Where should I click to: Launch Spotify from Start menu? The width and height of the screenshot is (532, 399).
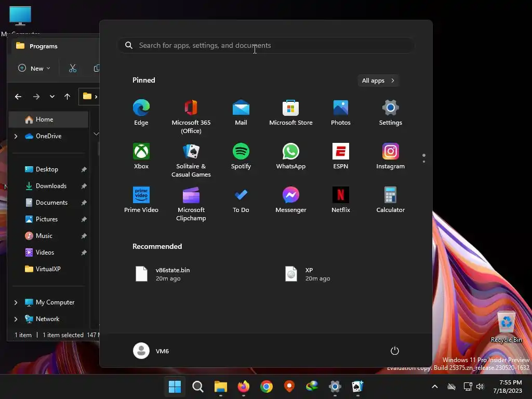tap(241, 156)
